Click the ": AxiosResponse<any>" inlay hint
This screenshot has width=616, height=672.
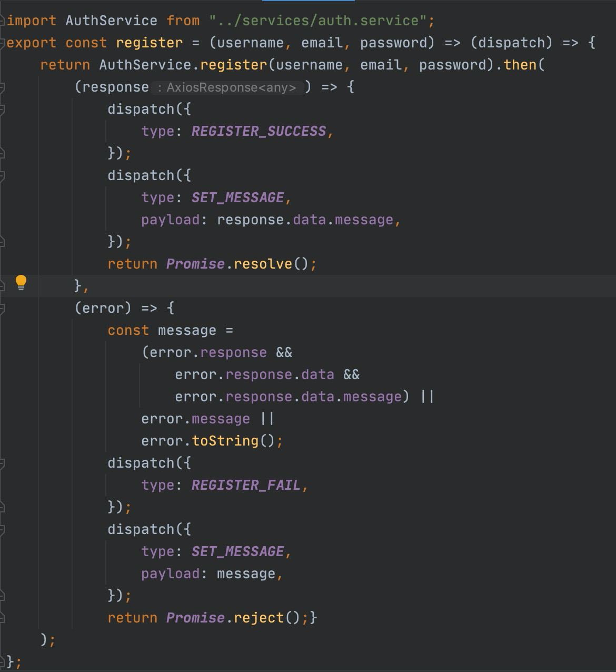pos(227,87)
